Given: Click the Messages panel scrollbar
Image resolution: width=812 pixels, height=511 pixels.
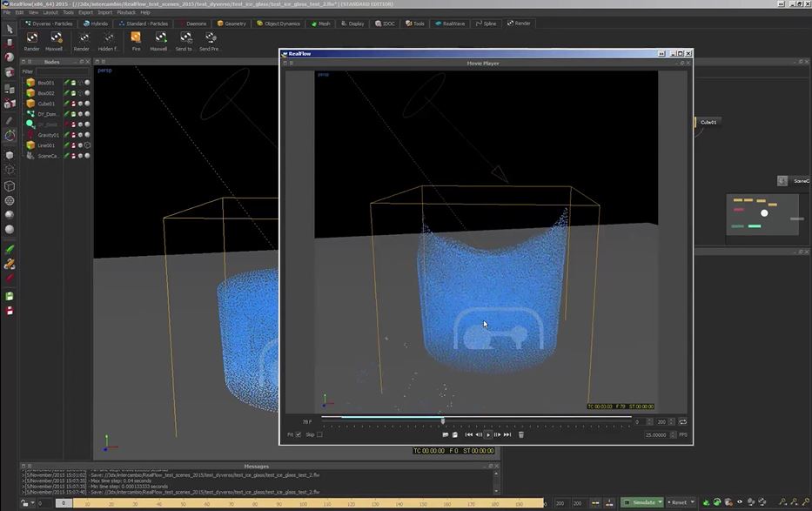Looking at the screenshot, I should [x=496, y=482].
